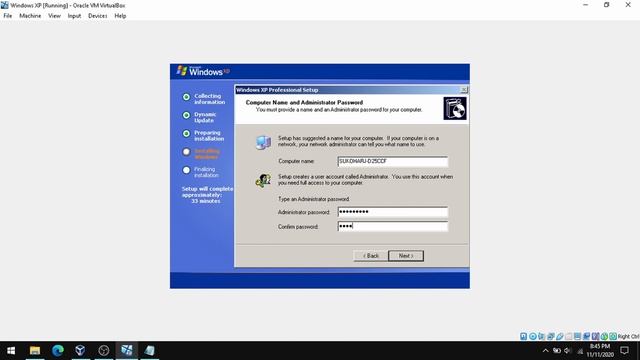
Task: Click the "Right Ctrl" host key label
Action: (628, 337)
